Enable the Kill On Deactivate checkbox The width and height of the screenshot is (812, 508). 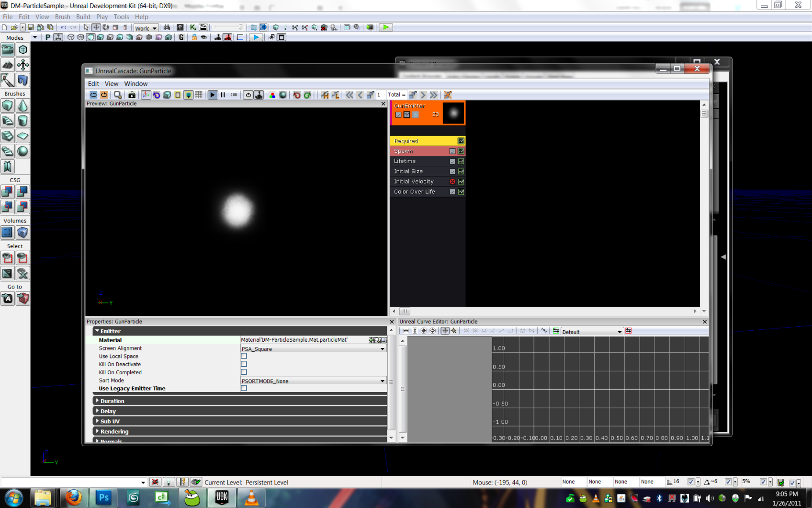(x=244, y=364)
